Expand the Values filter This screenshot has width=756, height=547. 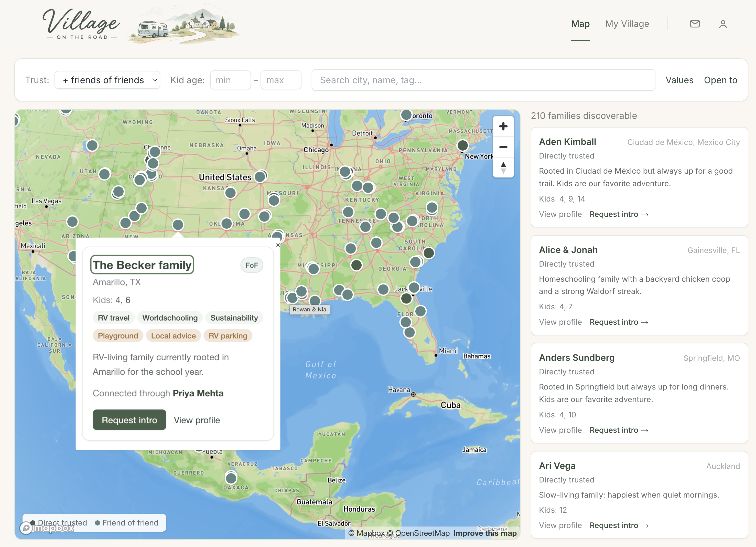pos(679,80)
